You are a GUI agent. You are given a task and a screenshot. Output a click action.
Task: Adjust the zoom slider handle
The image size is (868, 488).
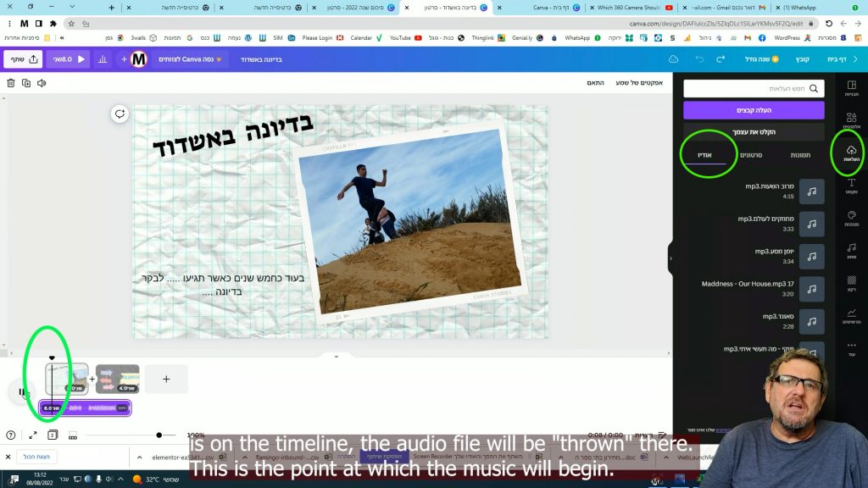point(159,435)
